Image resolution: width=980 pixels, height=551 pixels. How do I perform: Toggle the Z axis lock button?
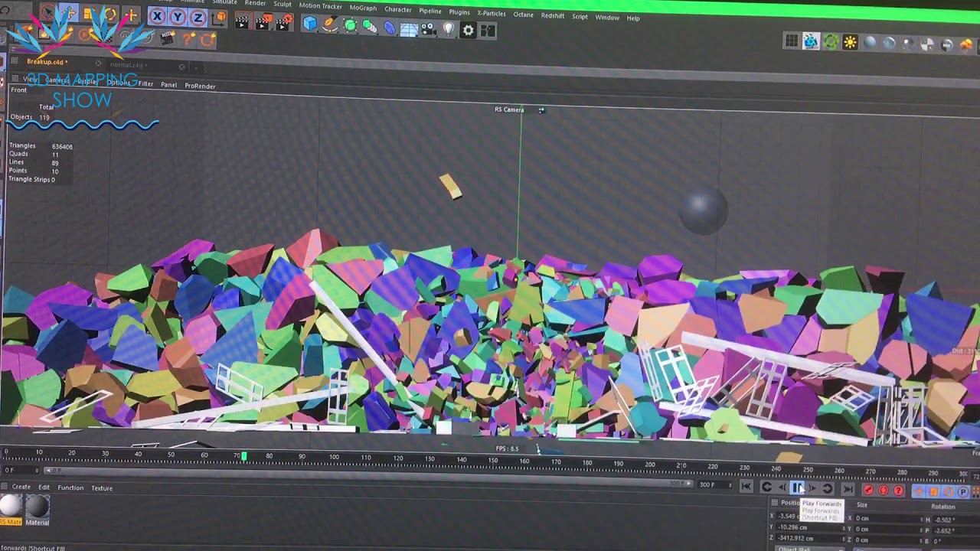[x=198, y=18]
